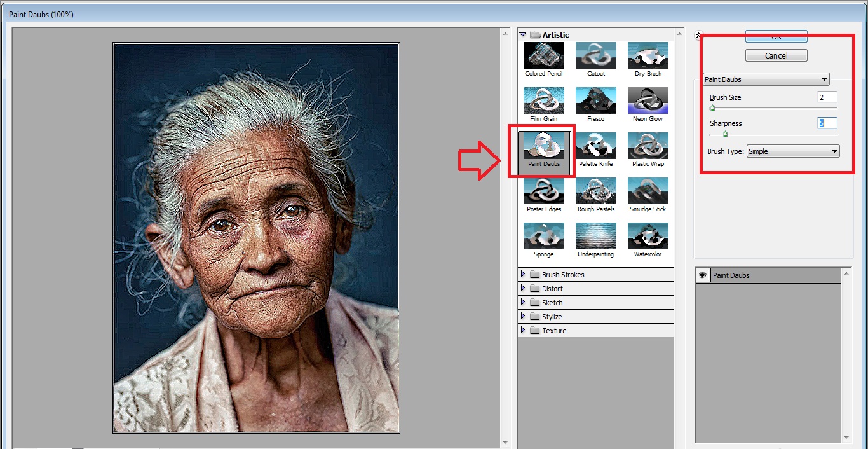Screen dimensions: 868x449
Task: Select the Palette Knife filter
Action: [x=595, y=146]
